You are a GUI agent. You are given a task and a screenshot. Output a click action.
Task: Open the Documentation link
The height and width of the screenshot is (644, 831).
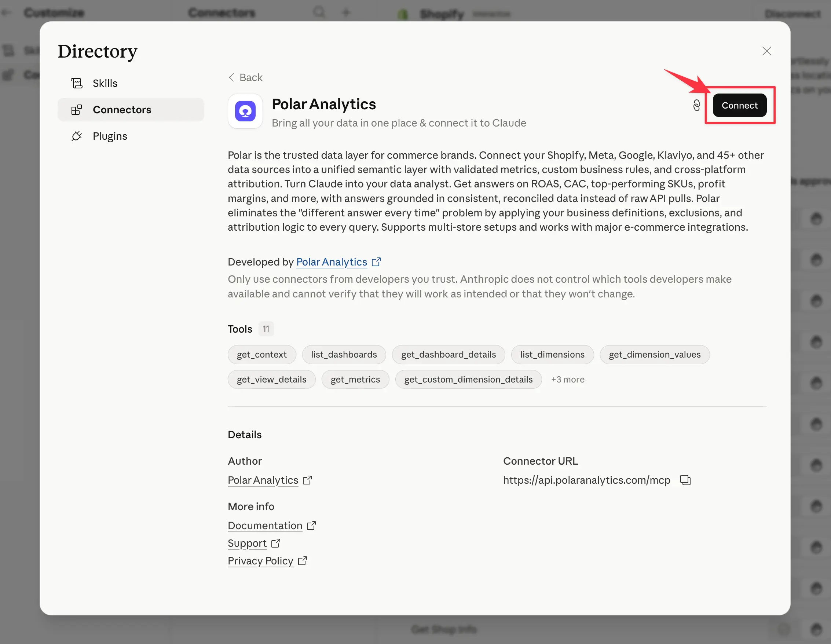coord(265,526)
